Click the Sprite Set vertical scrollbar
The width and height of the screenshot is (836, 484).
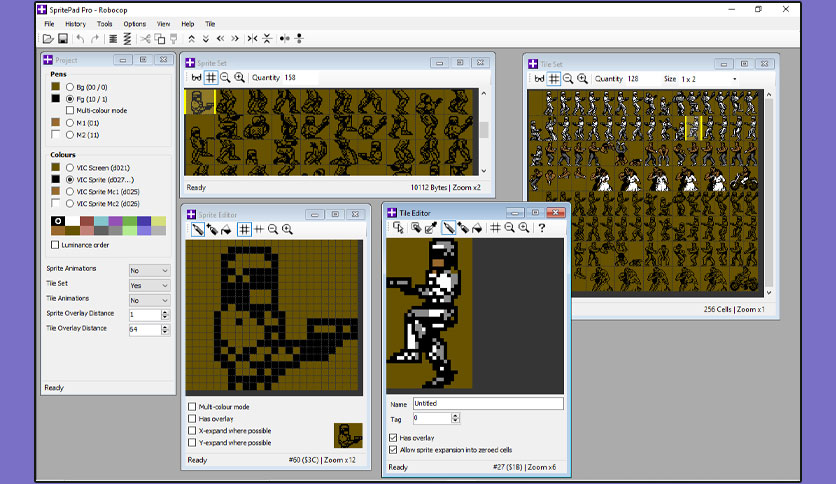[484, 132]
